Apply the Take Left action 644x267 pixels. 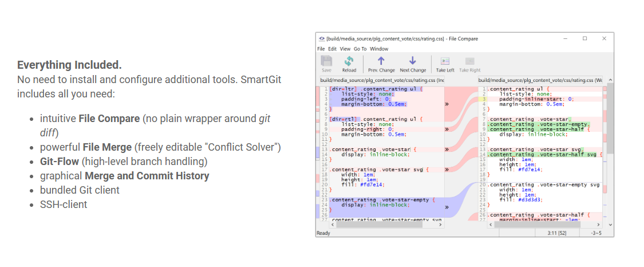445,64
